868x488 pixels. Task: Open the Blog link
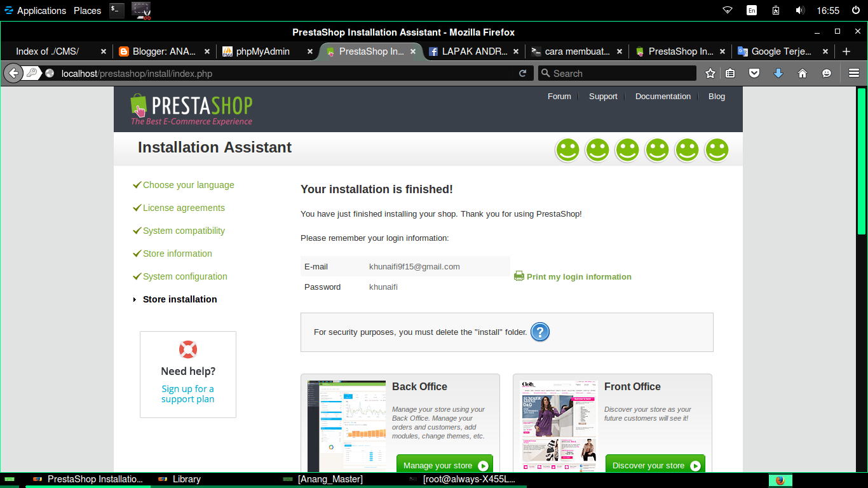coord(717,97)
